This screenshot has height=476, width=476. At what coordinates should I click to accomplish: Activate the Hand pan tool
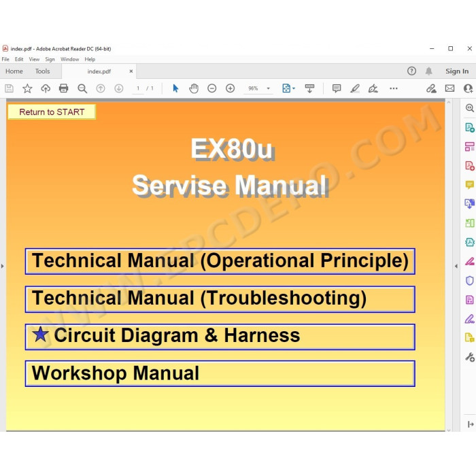[194, 88]
